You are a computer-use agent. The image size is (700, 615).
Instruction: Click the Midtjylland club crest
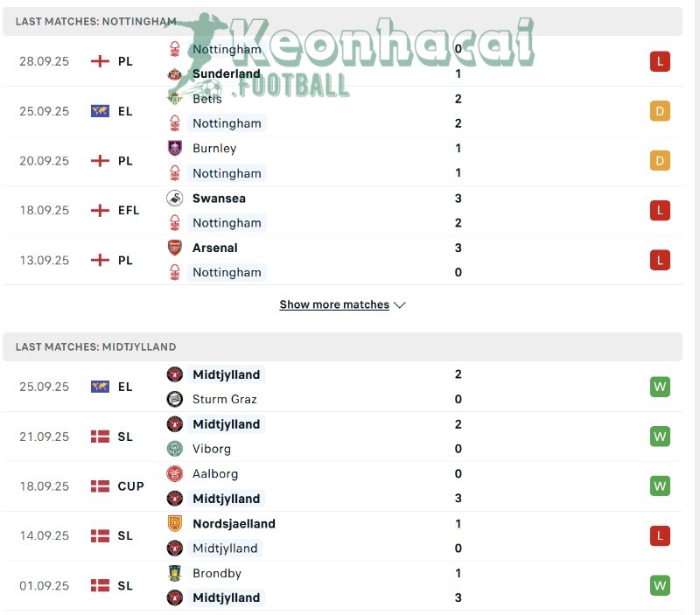click(x=177, y=374)
